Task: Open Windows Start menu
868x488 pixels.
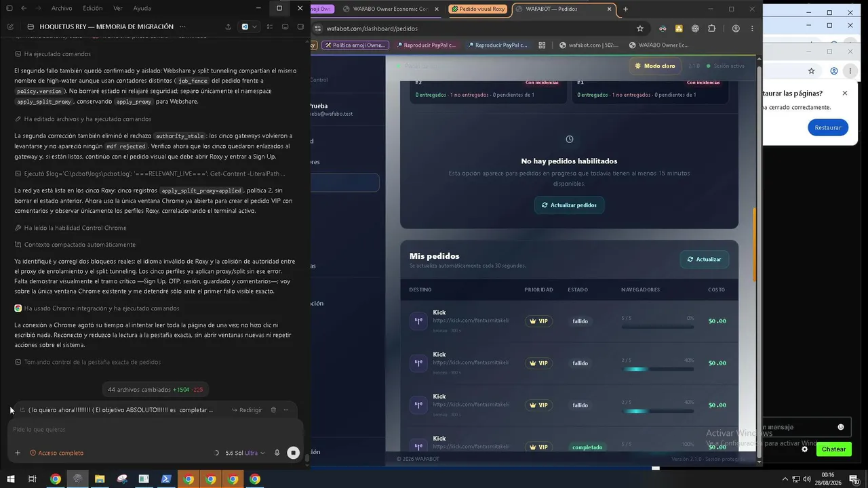Action: click(9, 479)
